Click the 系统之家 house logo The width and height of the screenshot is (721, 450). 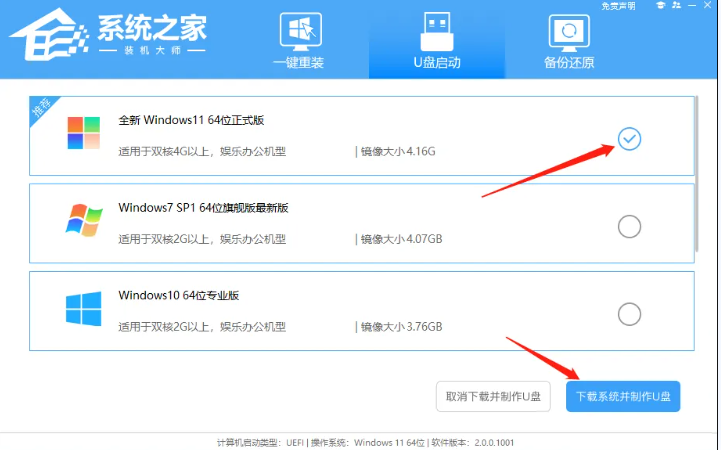click(x=50, y=35)
